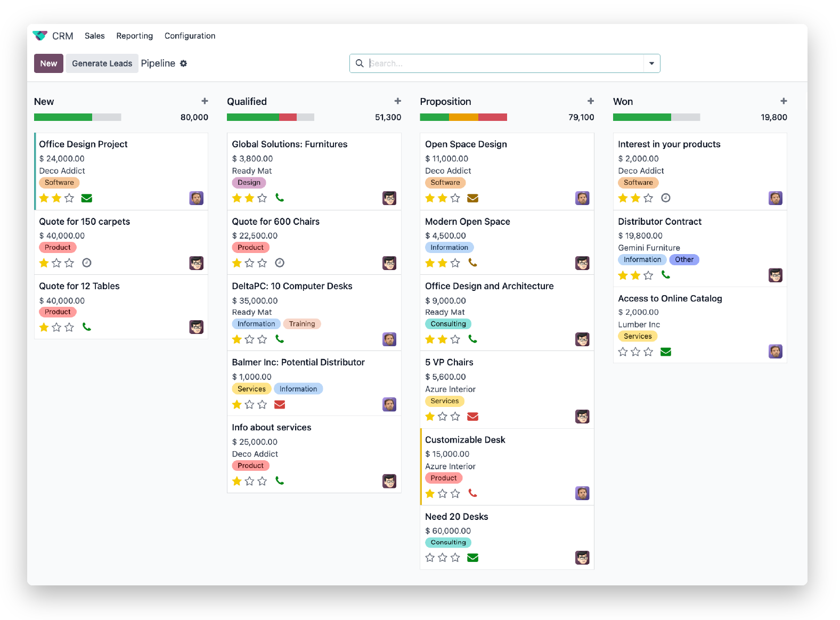The width and height of the screenshot is (840, 620).
Task: Set second star priority on Info about services
Action: 249,482
